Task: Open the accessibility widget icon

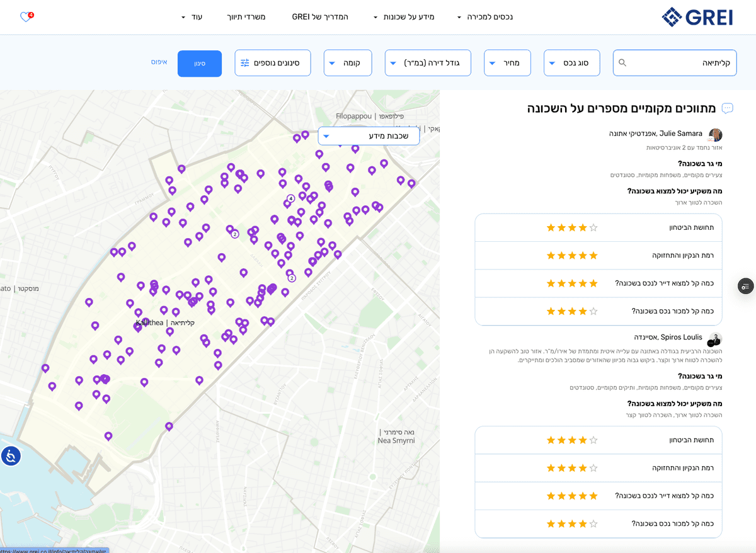Action: pyautogui.click(x=11, y=455)
